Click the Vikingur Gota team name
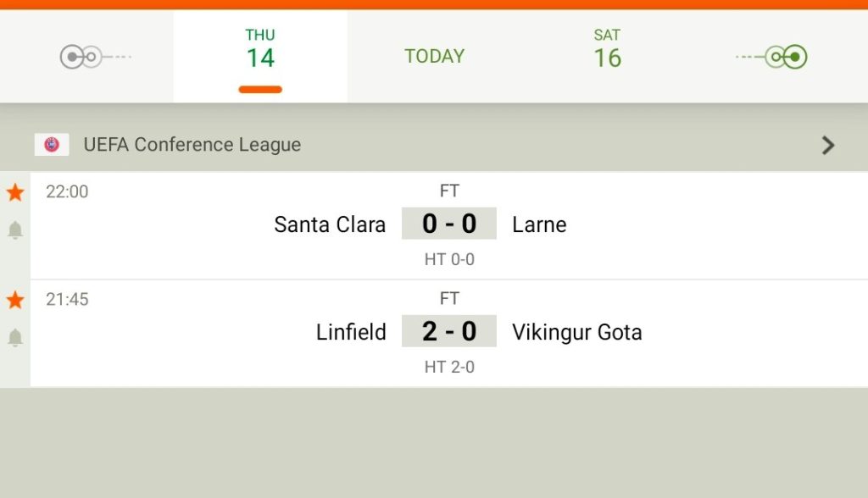This screenshot has height=498, width=868. (576, 333)
